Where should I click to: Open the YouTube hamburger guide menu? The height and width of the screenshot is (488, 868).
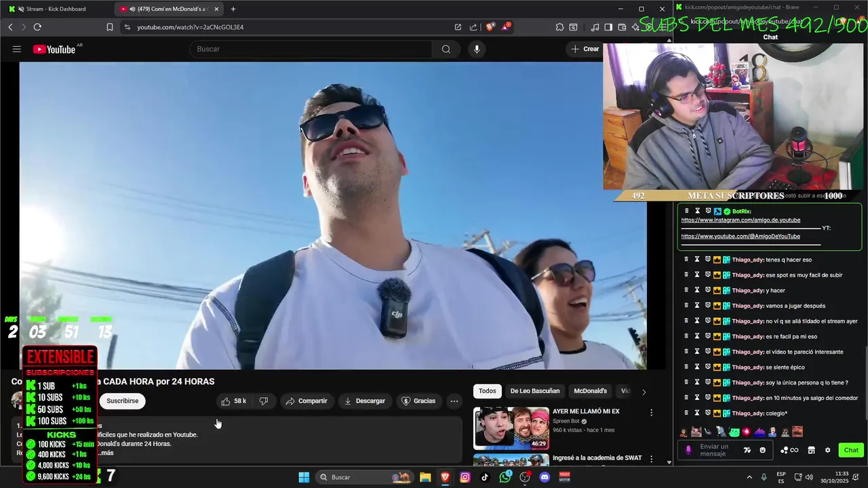[17, 49]
